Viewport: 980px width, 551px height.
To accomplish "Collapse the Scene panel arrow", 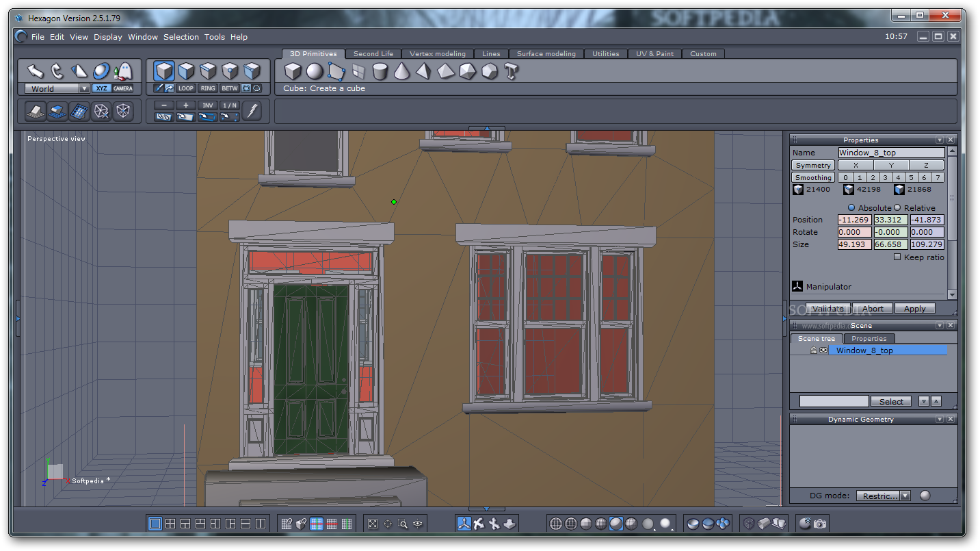I will (940, 325).
